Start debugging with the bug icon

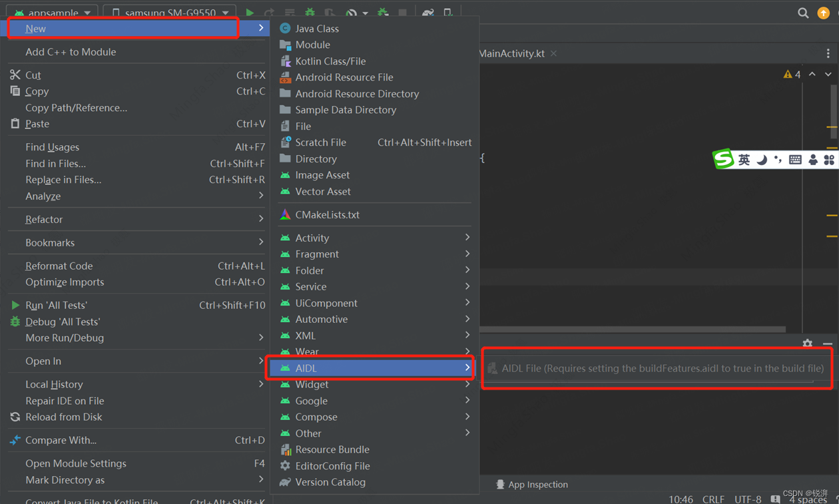309,12
